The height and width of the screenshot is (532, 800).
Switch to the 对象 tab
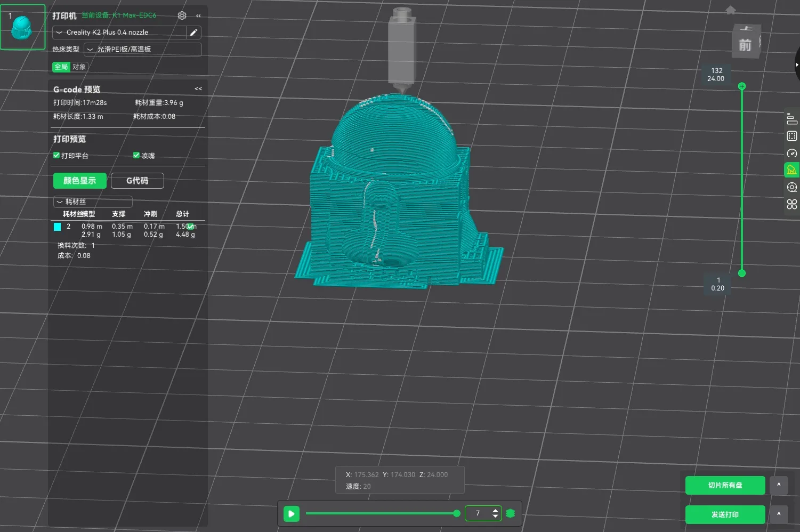[x=79, y=67]
